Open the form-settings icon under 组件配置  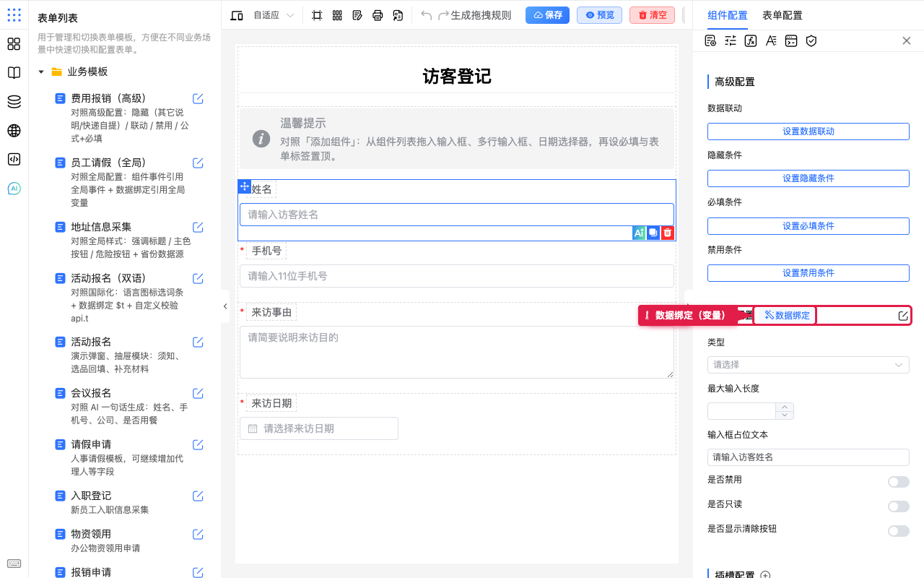tap(710, 40)
